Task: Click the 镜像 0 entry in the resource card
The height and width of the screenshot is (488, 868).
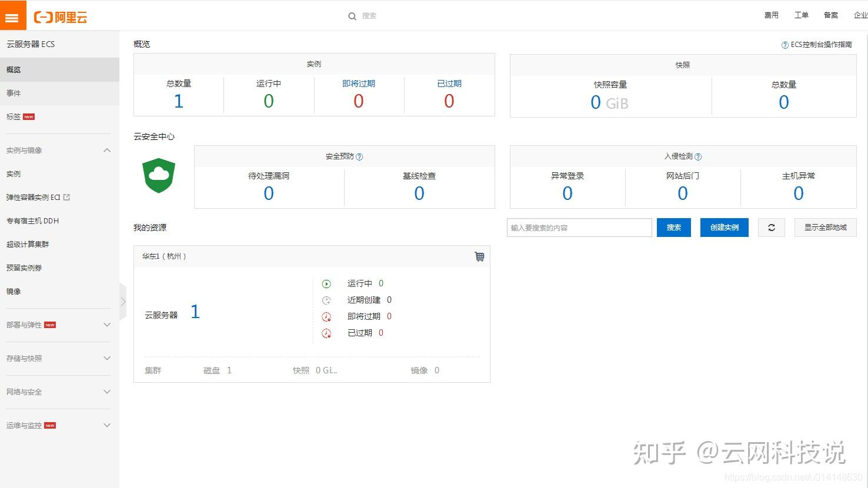Action: (x=425, y=370)
